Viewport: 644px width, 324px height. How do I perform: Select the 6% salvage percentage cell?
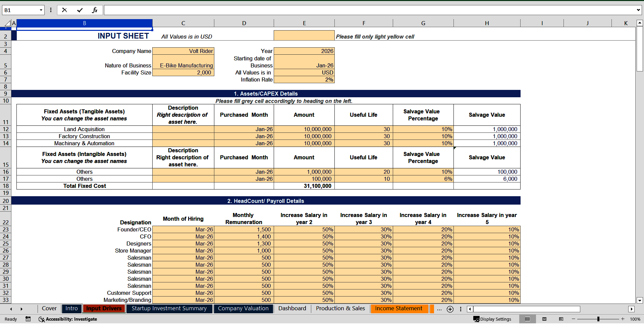pyautogui.click(x=423, y=179)
